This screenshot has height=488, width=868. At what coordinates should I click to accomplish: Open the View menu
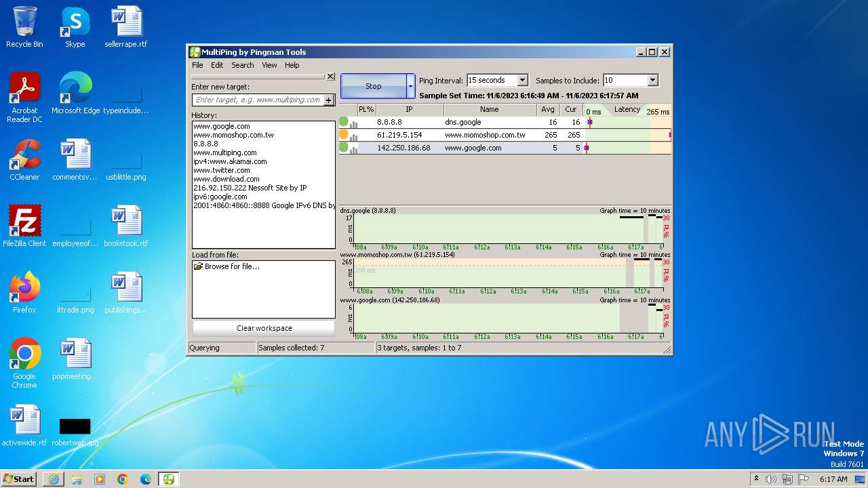tap(269, 65)
